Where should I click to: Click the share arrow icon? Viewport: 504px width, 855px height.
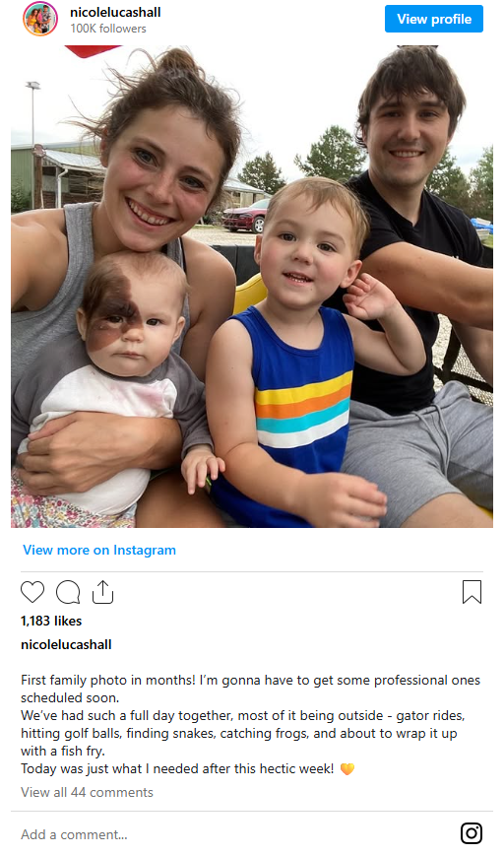[x=102, y=592]
